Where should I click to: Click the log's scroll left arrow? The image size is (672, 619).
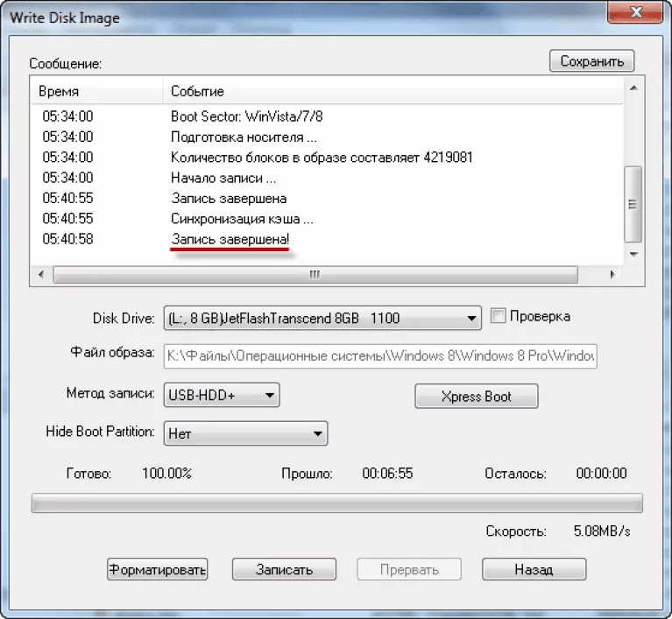click(x=41, y=275)
